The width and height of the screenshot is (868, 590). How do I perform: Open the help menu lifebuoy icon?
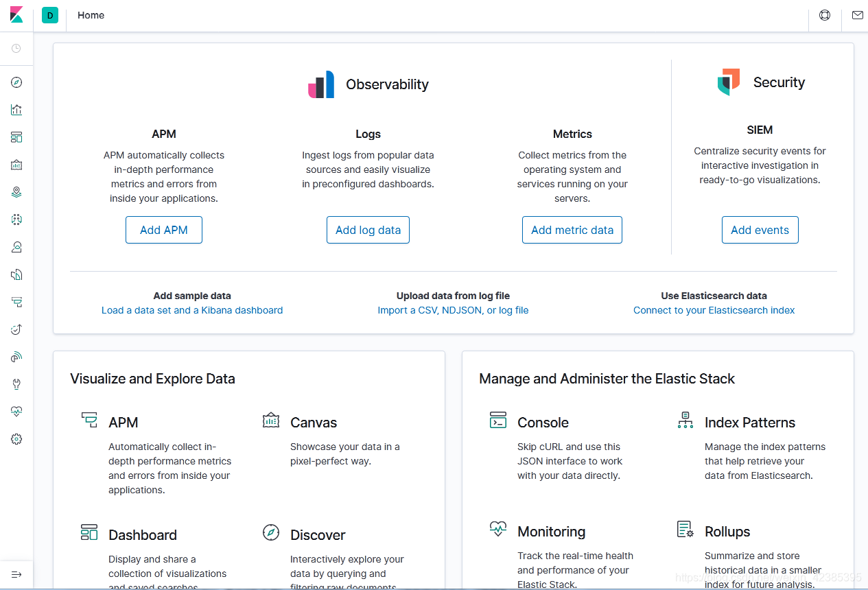point(825,15)
